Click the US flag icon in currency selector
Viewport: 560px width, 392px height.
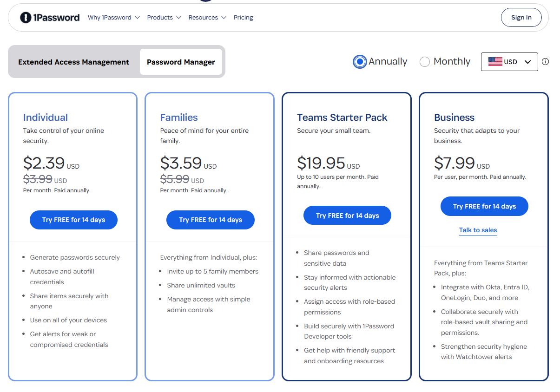(x=494, y=61)
